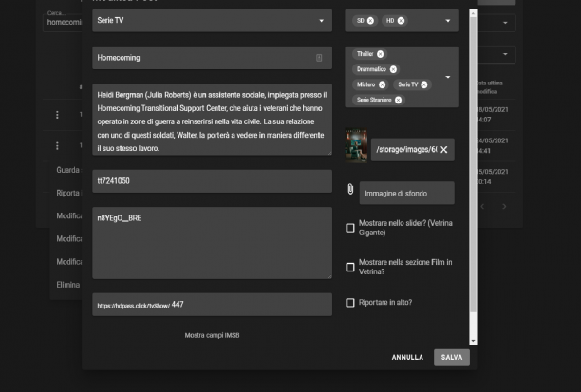Remove the Serie TV genre chip
Viewport: 581px width, 392px height.
click(424, 84)
